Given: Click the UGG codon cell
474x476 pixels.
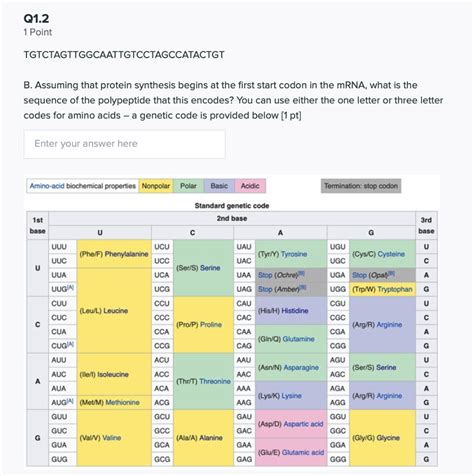Looking at the screenshot, I should tap(338, 289).
